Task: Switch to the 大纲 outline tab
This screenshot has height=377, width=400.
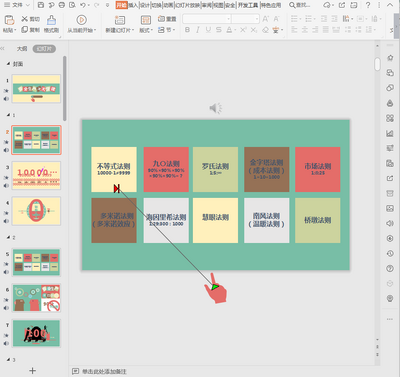Action: coord(22,49)
